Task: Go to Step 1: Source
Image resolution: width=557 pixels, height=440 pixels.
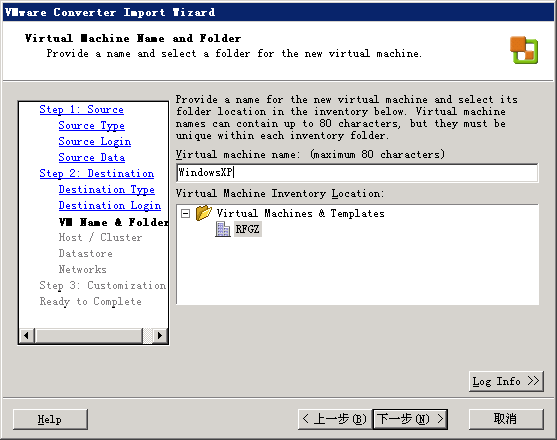Action: (82, 109)
